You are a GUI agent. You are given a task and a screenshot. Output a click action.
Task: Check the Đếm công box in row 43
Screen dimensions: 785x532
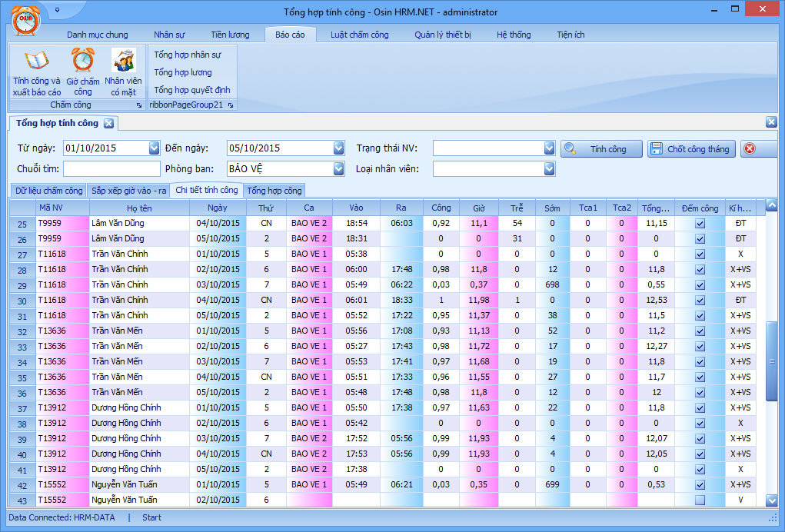700,500
